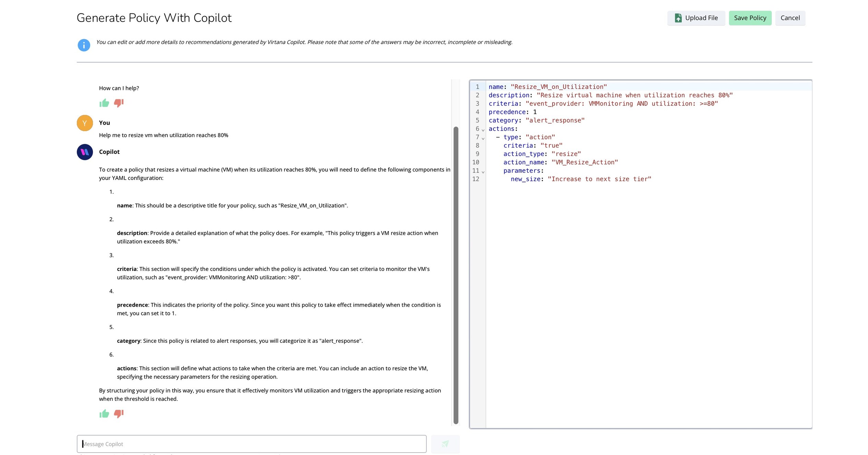This screenshot has height=455, width=868.
Task: Thumbs down the 'How can I help?' message
Action: pyautogui.click(x=119, y=103)
